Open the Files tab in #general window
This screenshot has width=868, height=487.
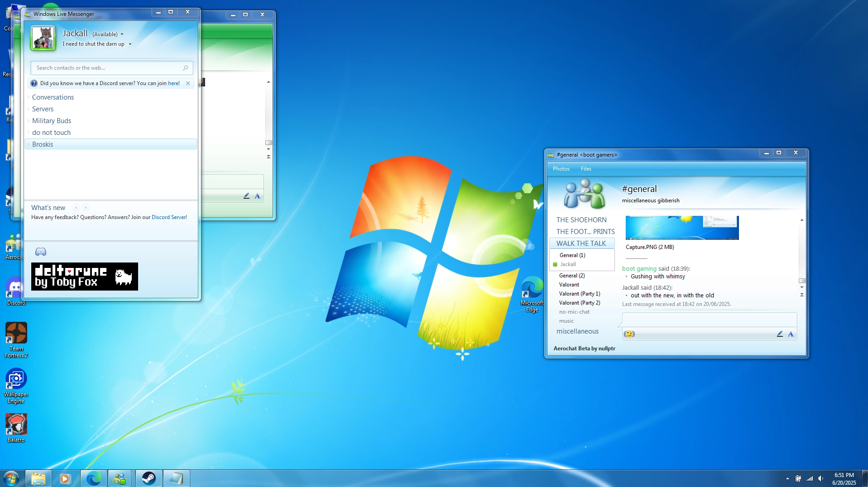(586, 169)
